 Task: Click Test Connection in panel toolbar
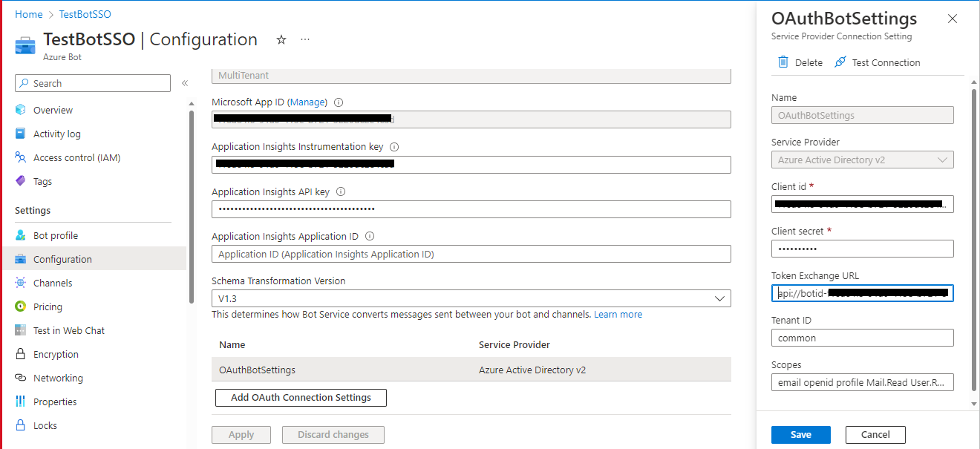click(877, 62)
